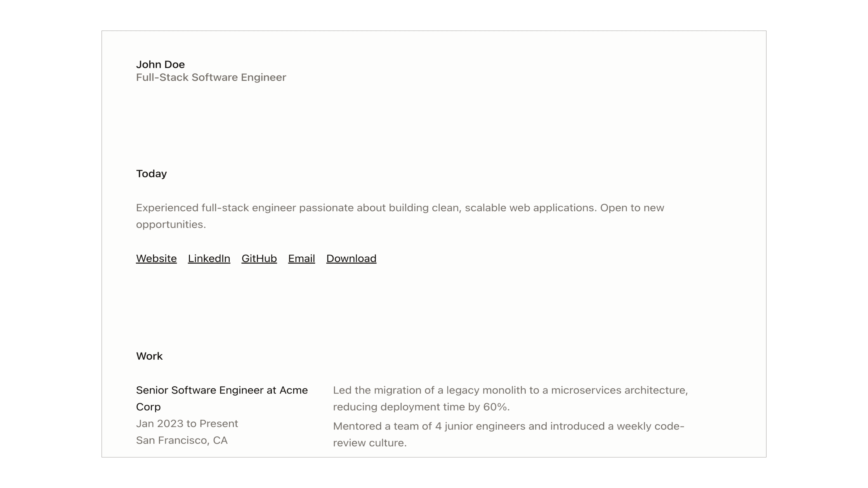
Task: Visit the GitHub link
Action: (x=259, y=258)
